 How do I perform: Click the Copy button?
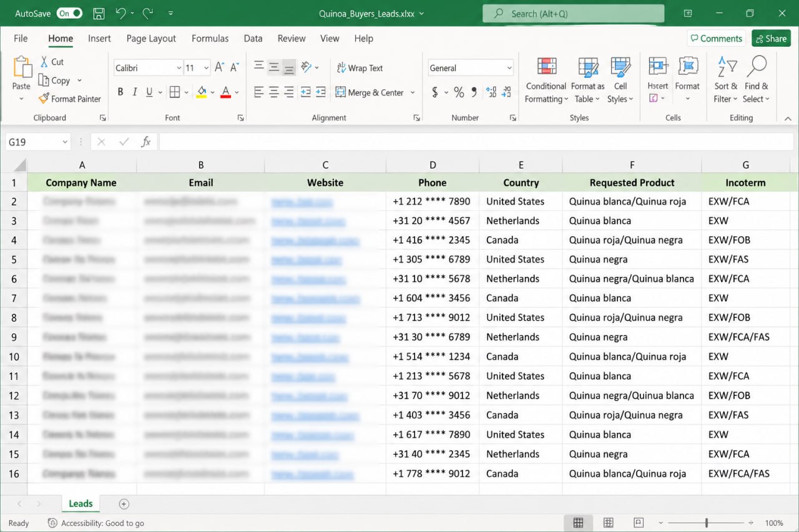coord(54,80)
